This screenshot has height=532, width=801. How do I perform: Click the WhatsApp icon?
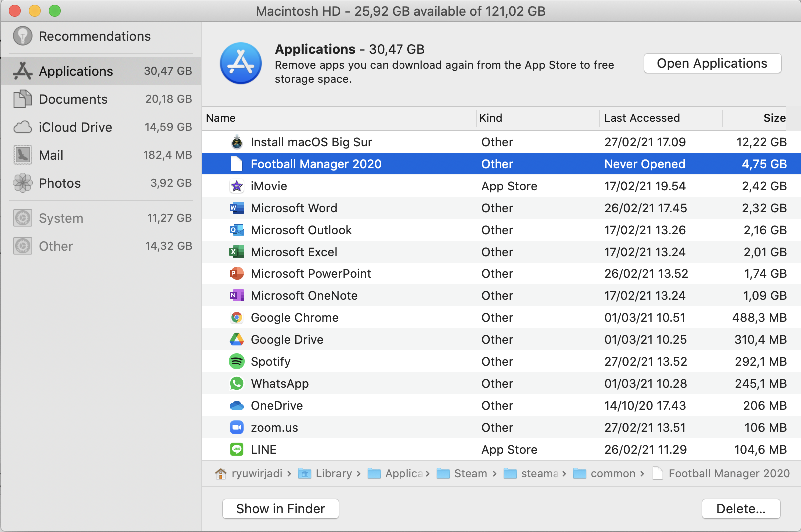[x=237, y=383]
